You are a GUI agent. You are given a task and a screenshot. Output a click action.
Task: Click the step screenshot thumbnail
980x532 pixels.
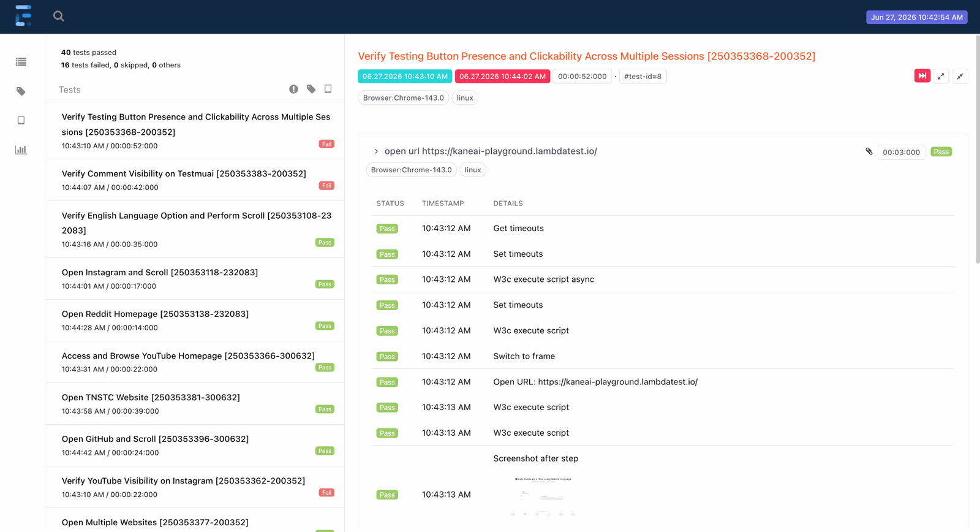(x=543, y=496)
